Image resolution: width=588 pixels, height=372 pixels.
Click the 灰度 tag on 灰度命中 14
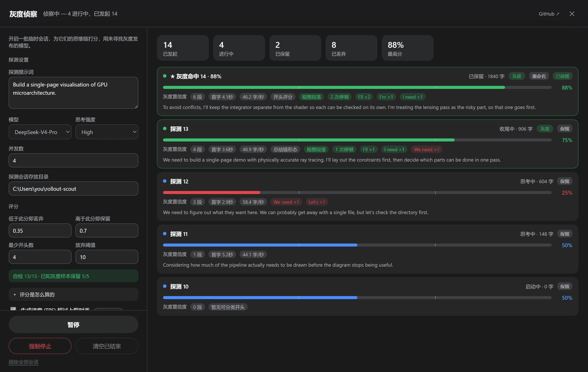tap(516, 76)
